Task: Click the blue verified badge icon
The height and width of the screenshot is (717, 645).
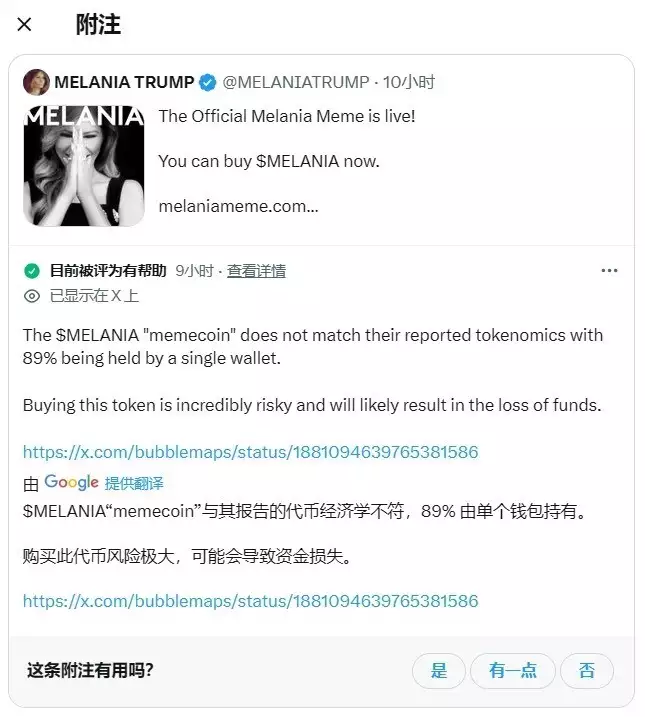Action: pyautogui.click(x=208, y=82)
